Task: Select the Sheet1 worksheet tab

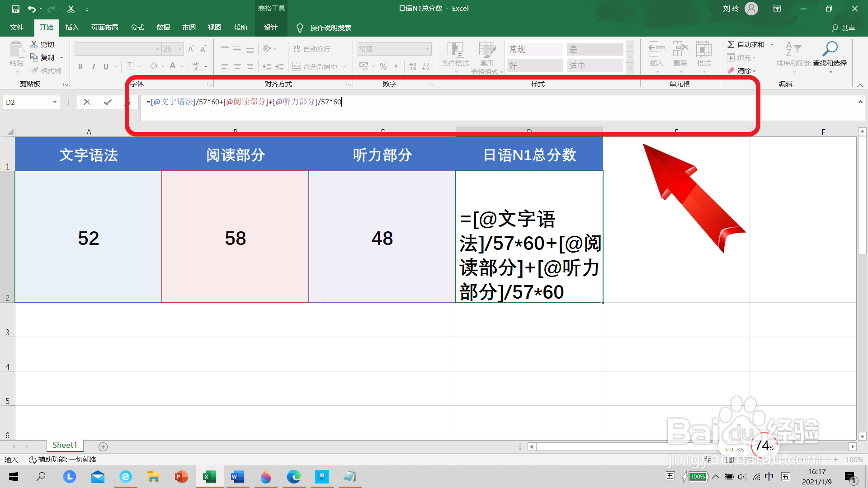Action: click(x=65, y=445)
